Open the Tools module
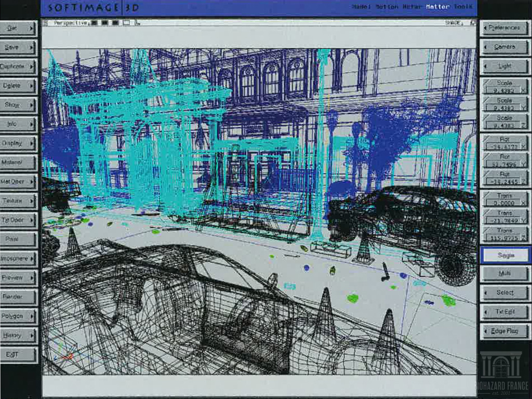 [x=463, y=7]
